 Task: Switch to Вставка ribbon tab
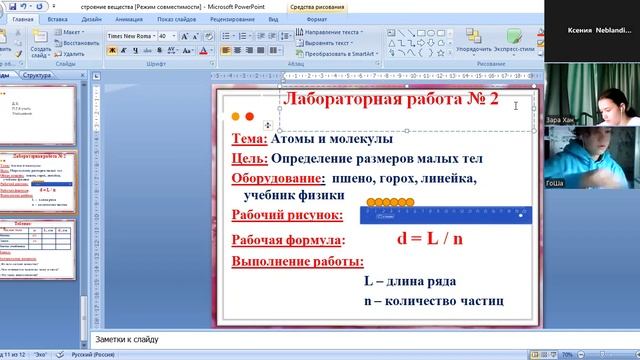(x=58, y=19)
